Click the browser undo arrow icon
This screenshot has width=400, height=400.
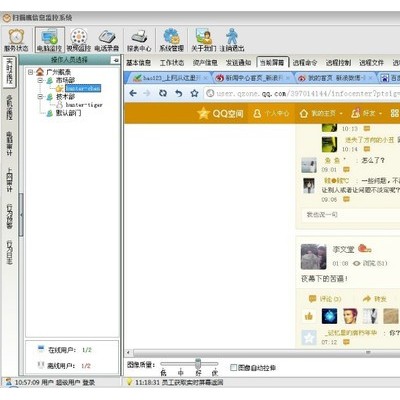click(x=179, y=93)
